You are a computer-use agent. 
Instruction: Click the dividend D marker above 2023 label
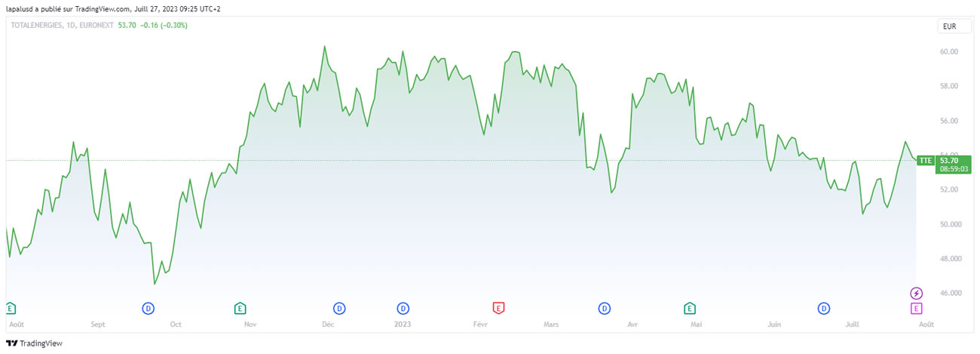click(x=403, y=308)
